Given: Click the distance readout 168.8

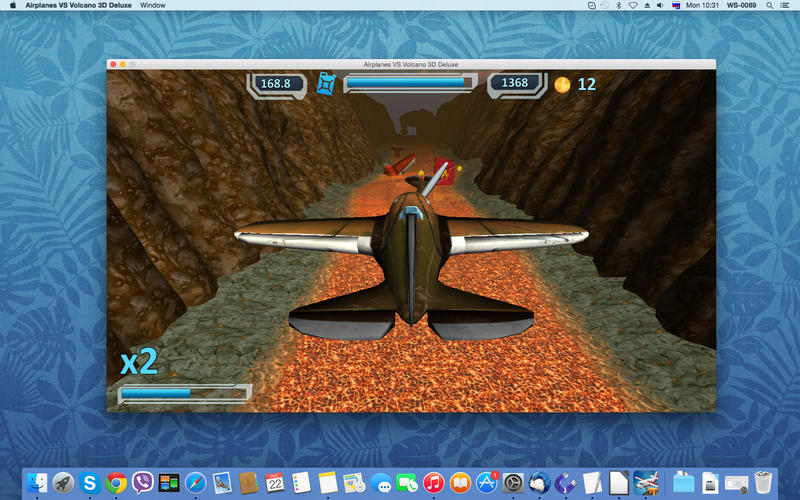Looking at the screenshot, I should click(x=276, y=84).
